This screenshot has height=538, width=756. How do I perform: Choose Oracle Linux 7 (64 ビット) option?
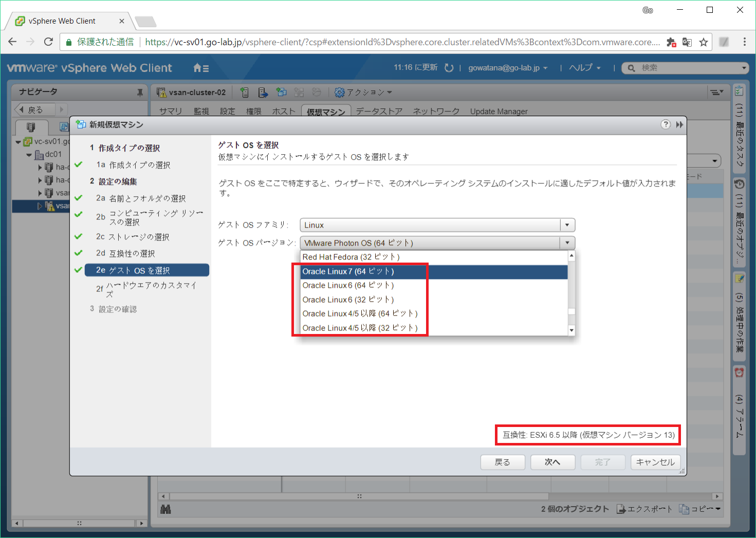[434, 271]
